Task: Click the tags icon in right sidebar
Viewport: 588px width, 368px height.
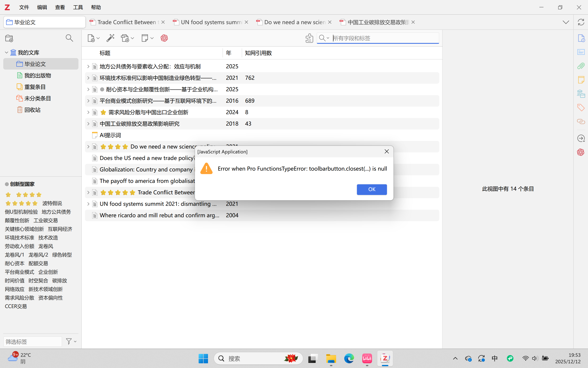Action: (581, 107)
